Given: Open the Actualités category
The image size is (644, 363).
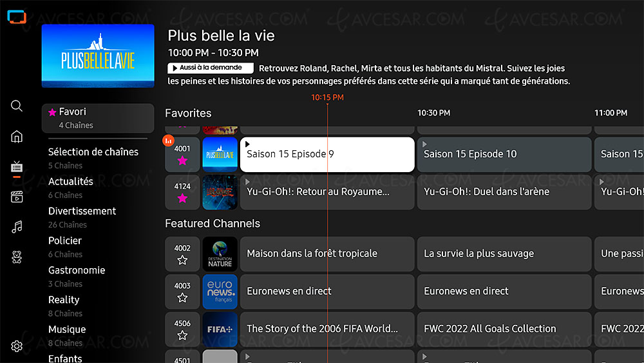Looking at the screenshot, I should [x=71, y=188].
